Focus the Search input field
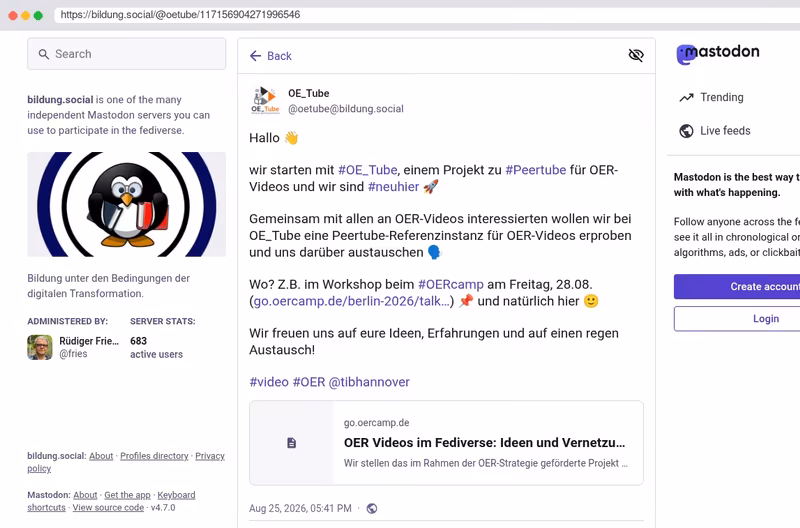This screenshot has width=800, height=528. click(127, 54)
